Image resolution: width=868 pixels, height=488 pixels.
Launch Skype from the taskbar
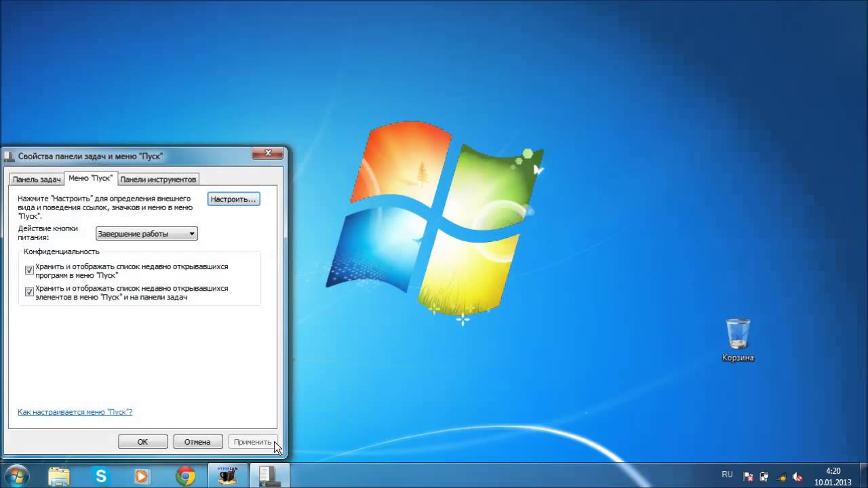pos(101,476)
